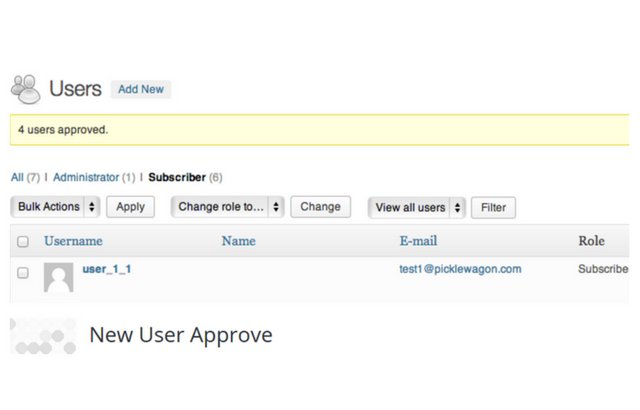Click the Users group icon beside heading
Screen dimensions: 640x410
[x=25, y=89]
